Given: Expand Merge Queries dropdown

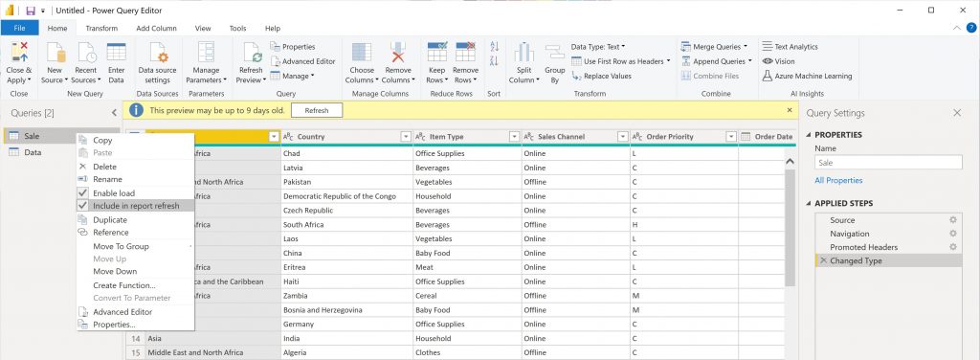Looking at the screenshot, I should (x=746, y=47).
